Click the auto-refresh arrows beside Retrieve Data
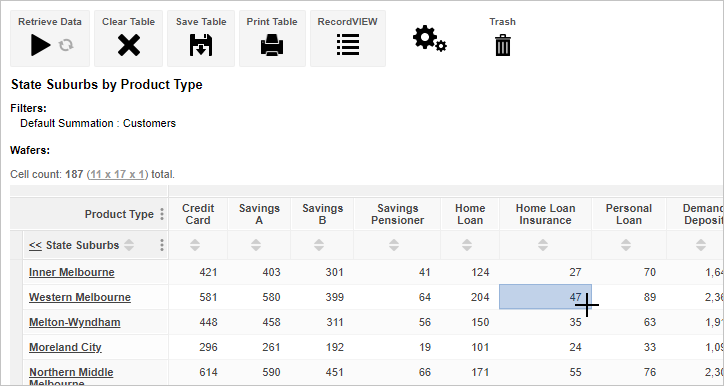This screenshot has height=386, width=724. point(66,45)
